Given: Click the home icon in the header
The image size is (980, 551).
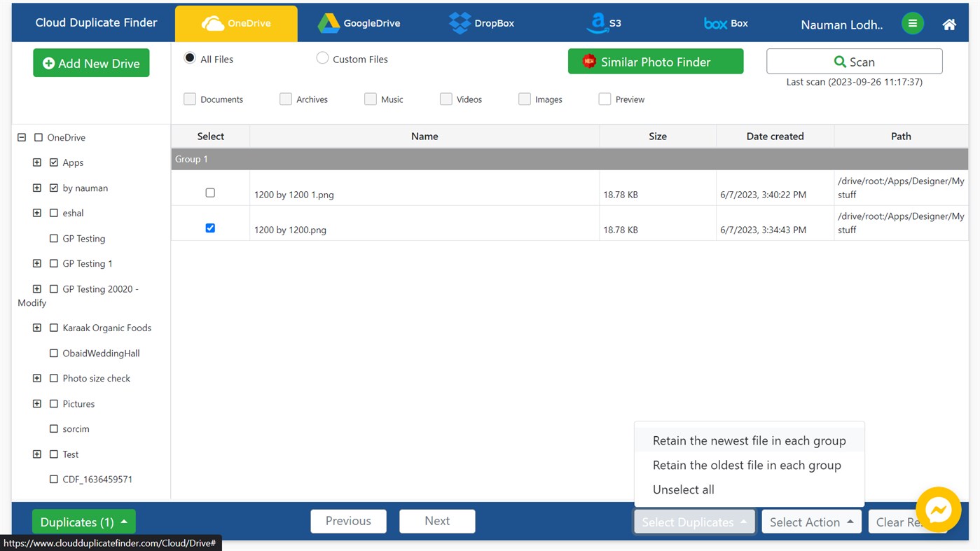Looking at the screenshot, I should tap(948, 23).
